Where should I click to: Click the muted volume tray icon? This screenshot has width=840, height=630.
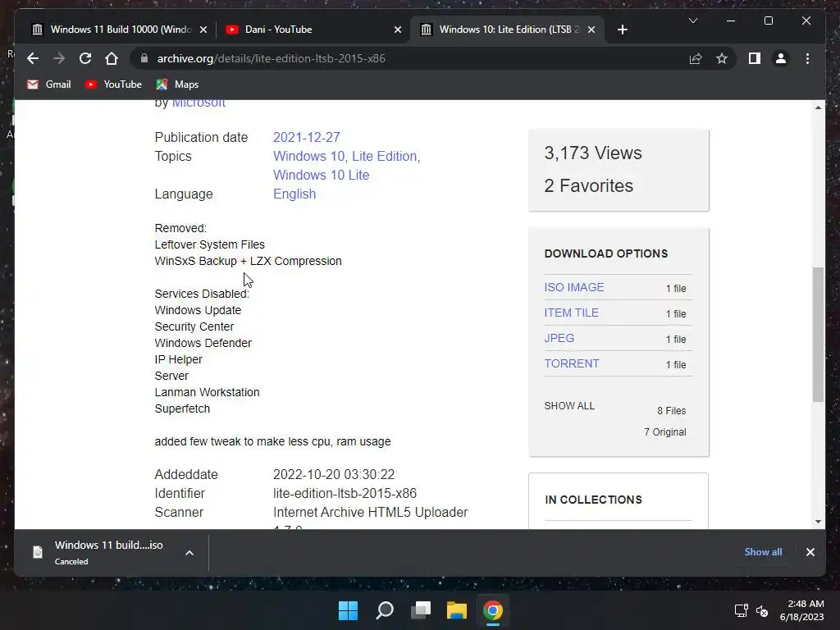coord(762,610)
